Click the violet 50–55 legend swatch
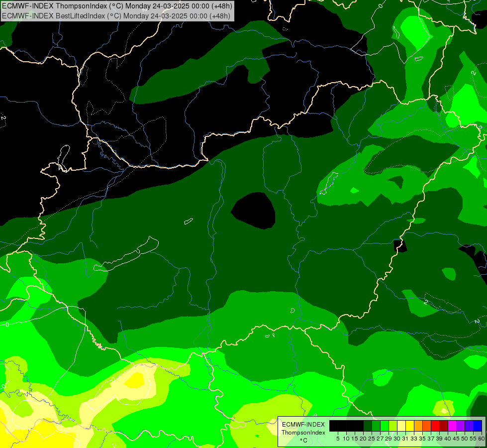Viewport: 487px width, 448px height. (x=469, y=426)
